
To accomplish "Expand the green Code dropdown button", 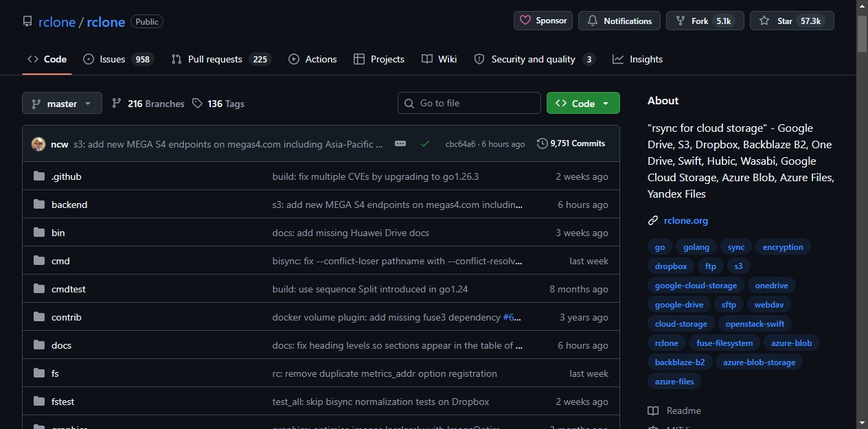I will 583,104.
